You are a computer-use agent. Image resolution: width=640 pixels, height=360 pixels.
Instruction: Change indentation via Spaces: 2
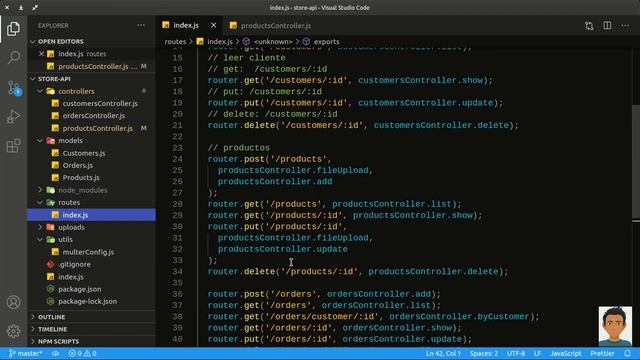[484, 353]
